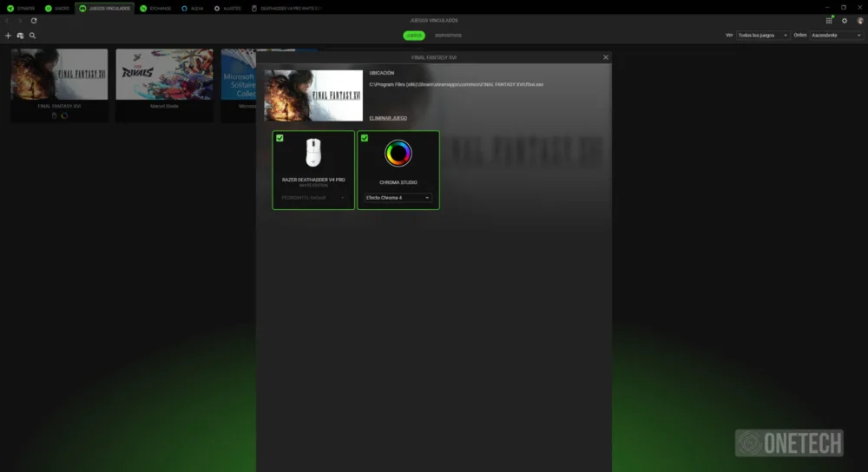Click the forward navigation arrow
The image size is (868, 472).
pos(20,21)
